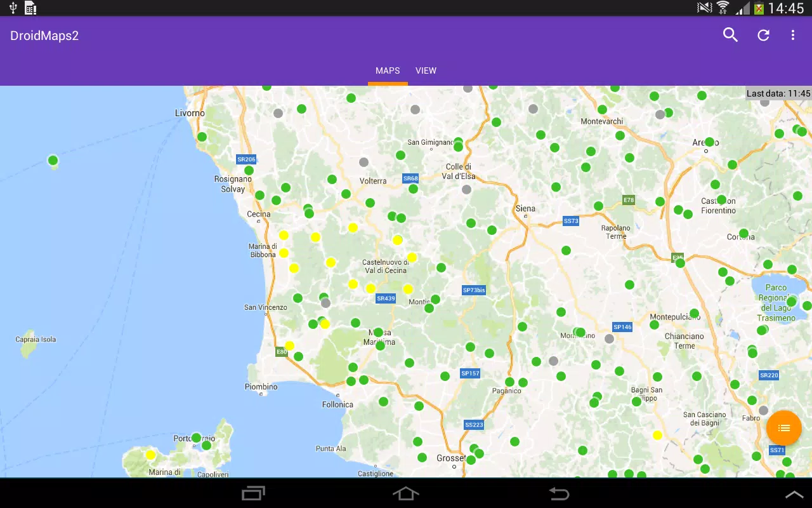Image resolution: width=812 pixels, height=508 pixels.
Task: Click the Rosignano Solvay label
Action: (x=233, y=184)
